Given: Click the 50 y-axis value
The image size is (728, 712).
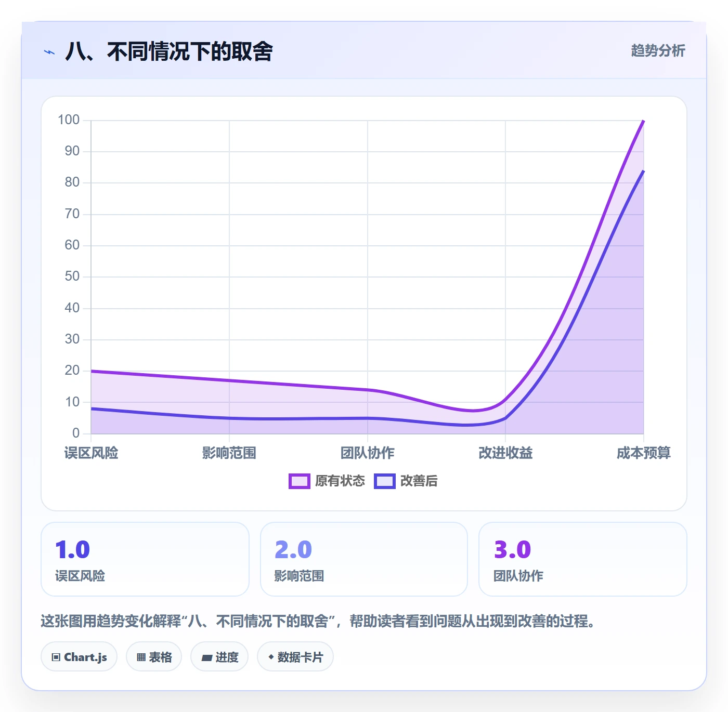Looking at the screenshot, I should [72, 276].
